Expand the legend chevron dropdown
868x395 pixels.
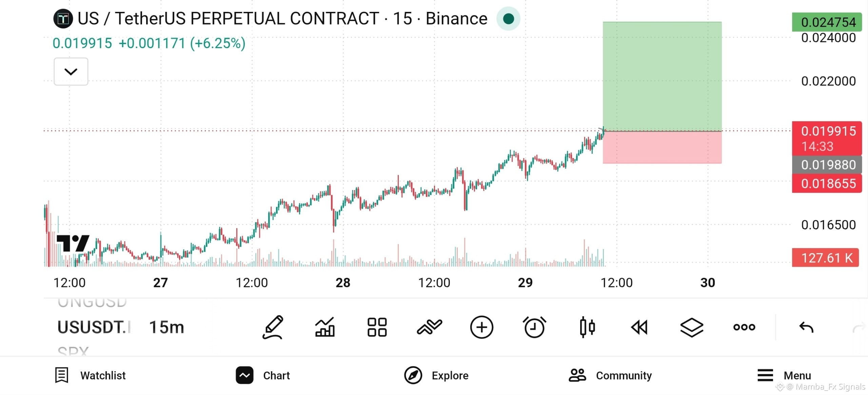click(x=71, y=72)
